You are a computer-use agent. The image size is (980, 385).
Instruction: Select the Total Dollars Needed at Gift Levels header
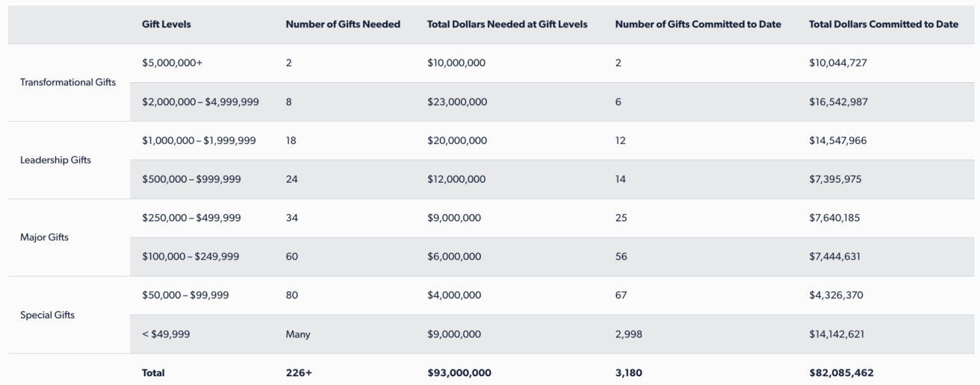click(x=507, y=25)
